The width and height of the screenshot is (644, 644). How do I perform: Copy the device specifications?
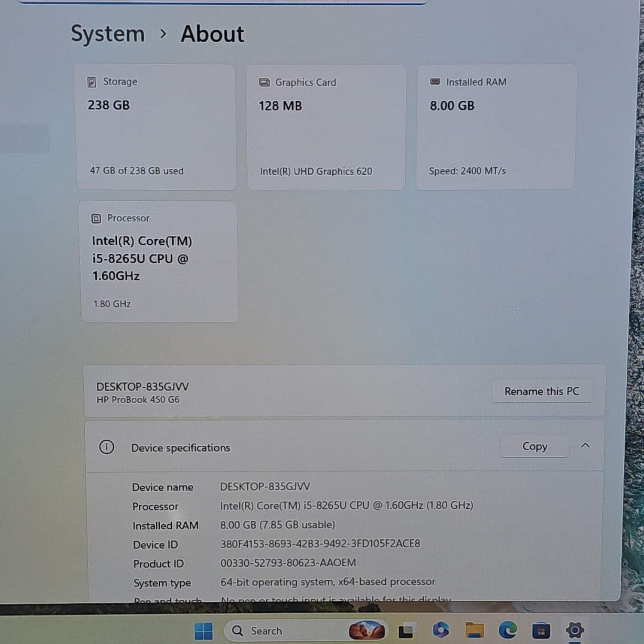coord(535,446)
